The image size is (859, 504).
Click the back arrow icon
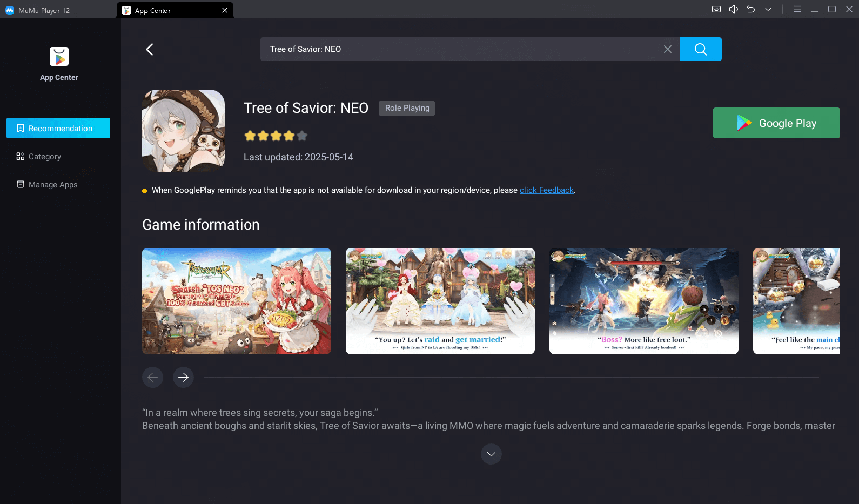pyautogui.click(x=150, y=49)
